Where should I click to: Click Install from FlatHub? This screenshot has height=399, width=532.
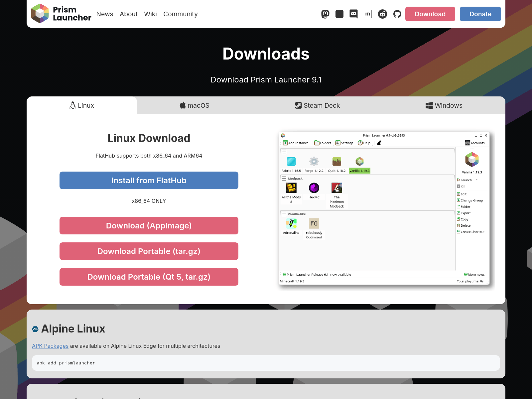(x=149, y=181)
